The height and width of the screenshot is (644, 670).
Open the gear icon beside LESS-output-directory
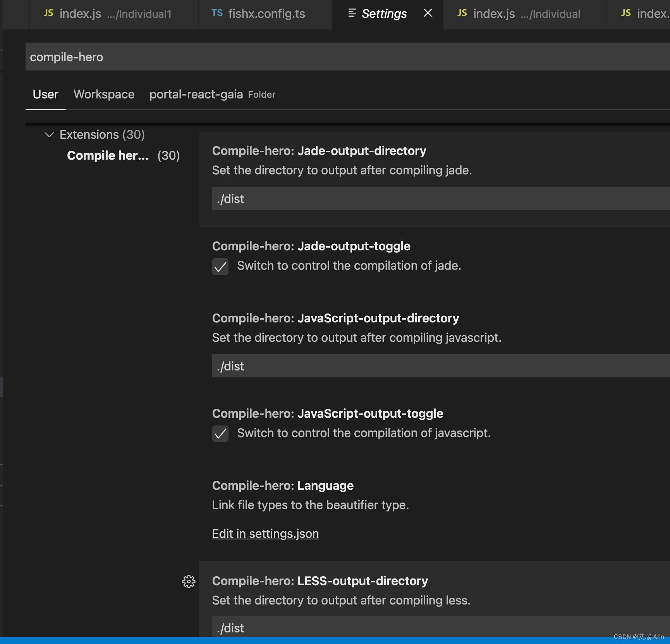click(x=189, y=582)
